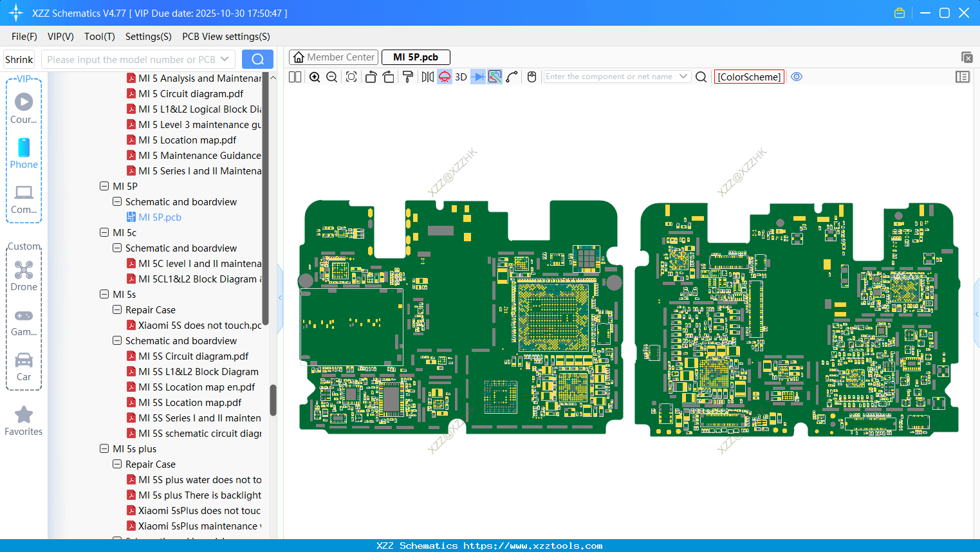
Task: Open the component or net name dropdown
Action: click(683, 77)
